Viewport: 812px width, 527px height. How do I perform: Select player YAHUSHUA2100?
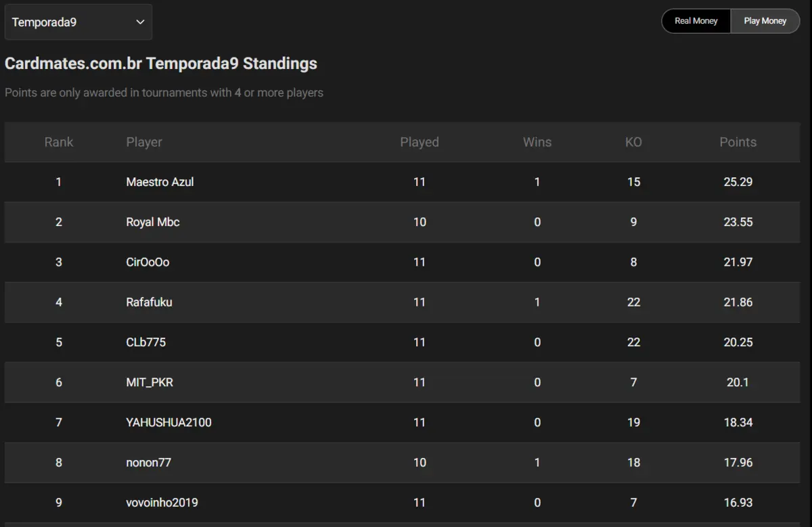click(x=168, y=422)
